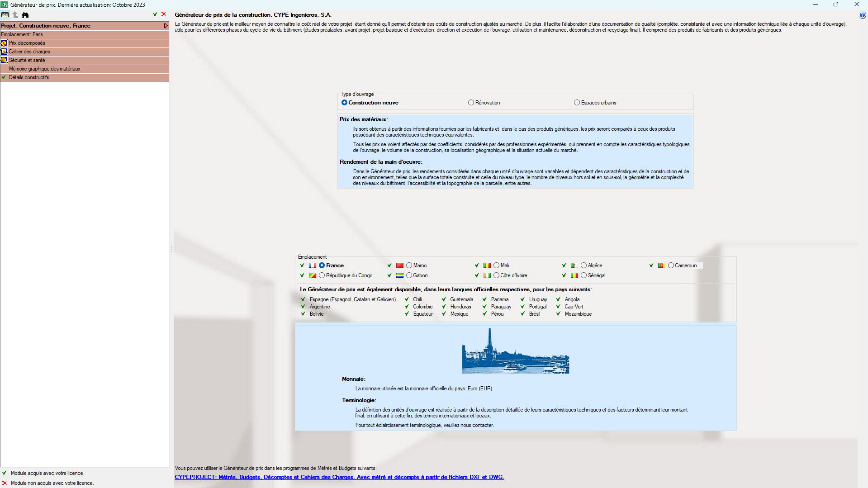Open the Sécurité et santé section
This screenshot has height=488, width=868.
pos(85,60)
